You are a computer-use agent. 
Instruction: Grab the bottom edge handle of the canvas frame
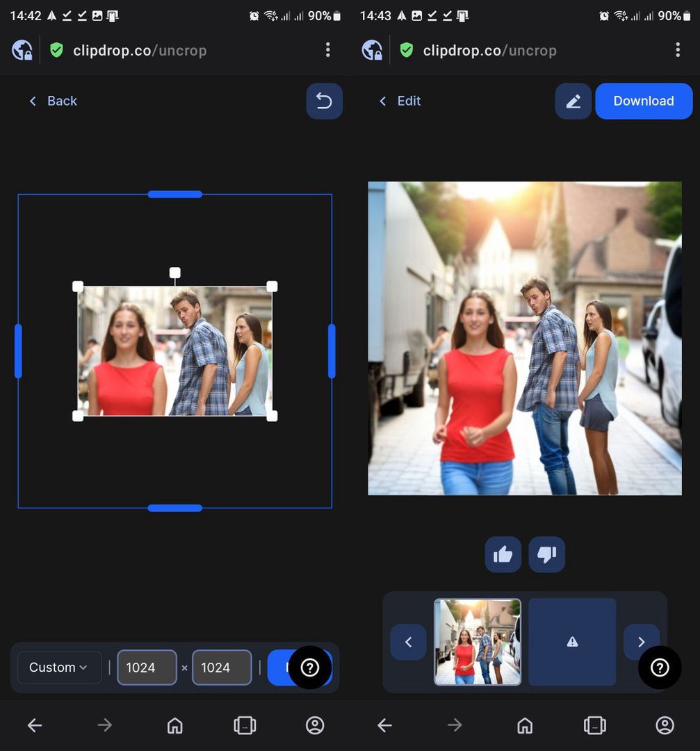[174, 508]
